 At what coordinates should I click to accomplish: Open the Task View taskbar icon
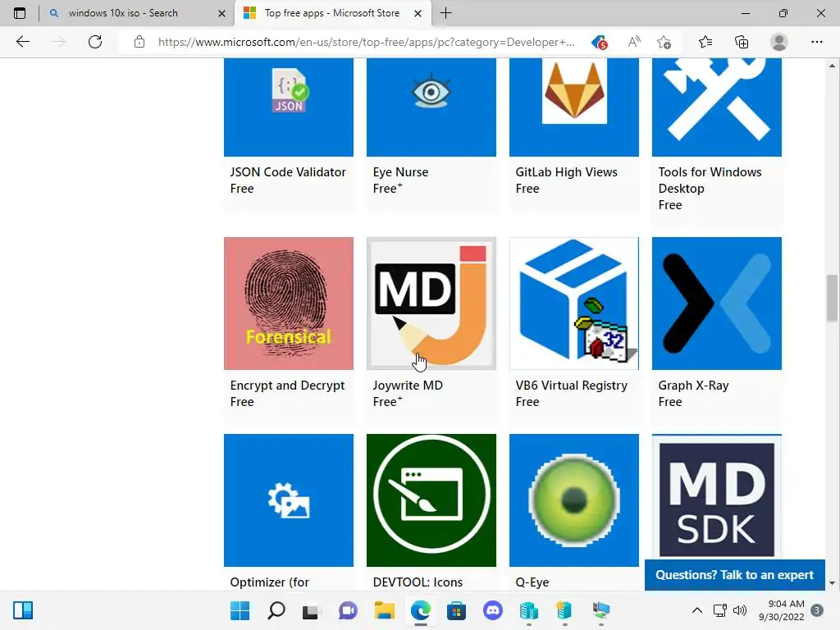click(310, 610)
